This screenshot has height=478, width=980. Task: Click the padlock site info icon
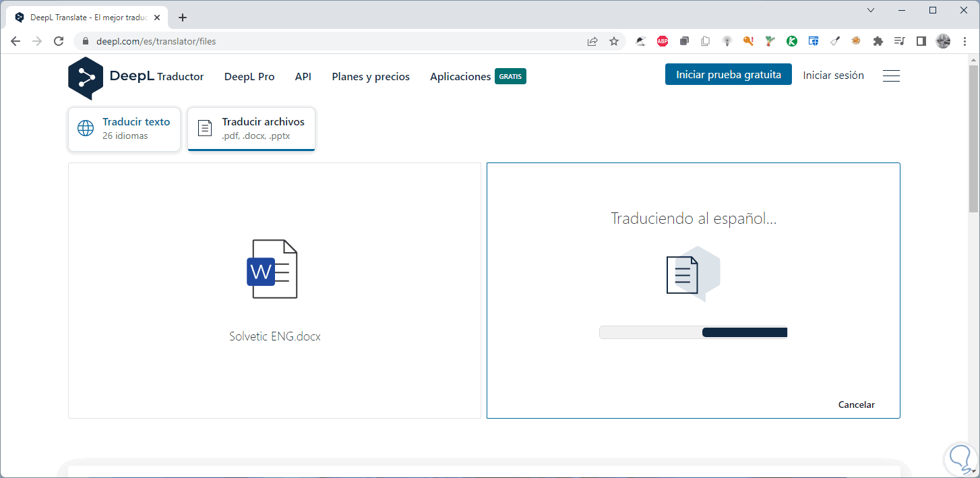85,41
